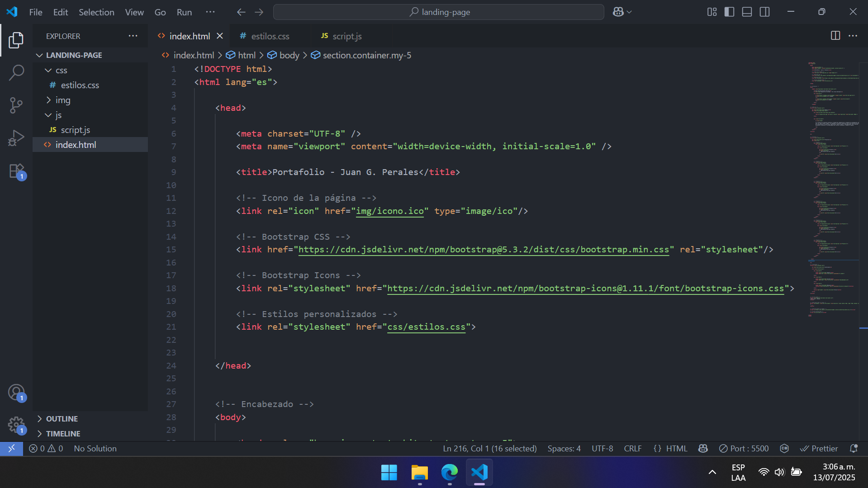Screen dimensions: 868x488
Task: Open Run and Debug view
Action: coord(16,138)
